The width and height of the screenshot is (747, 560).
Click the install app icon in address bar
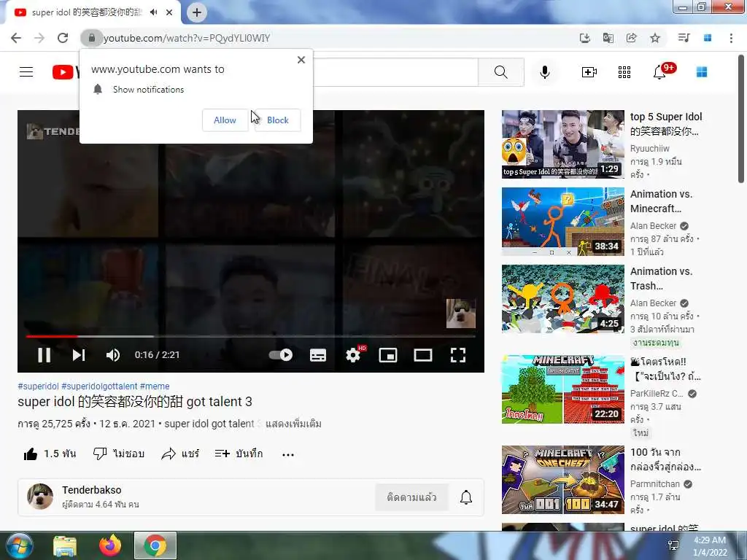[585, 38]
